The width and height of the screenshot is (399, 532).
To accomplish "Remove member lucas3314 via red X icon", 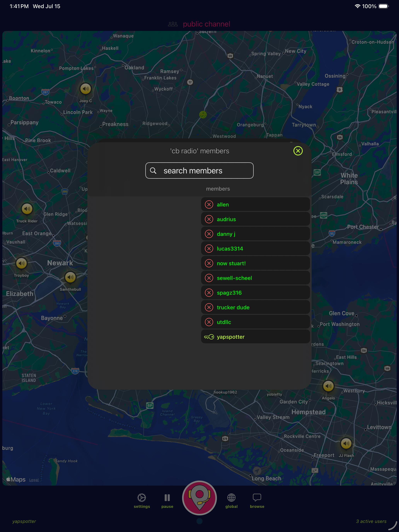I will tap(209, 248).
